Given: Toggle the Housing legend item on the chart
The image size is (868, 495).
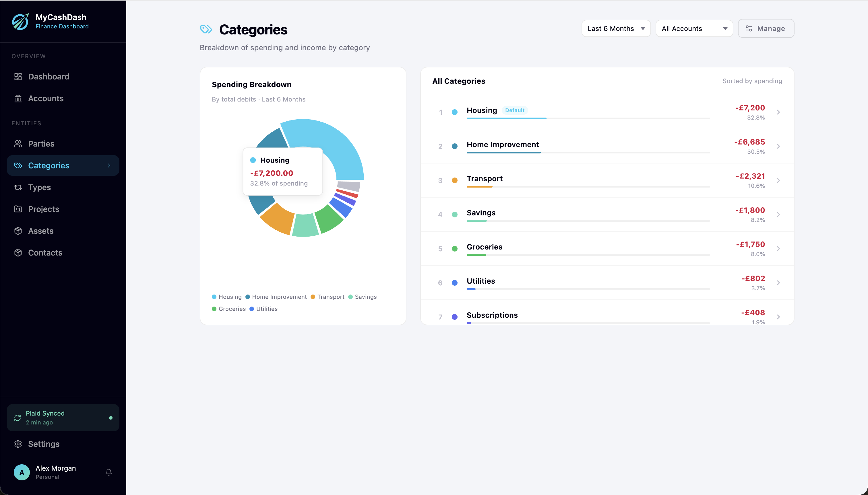Looking at the screenshot, I should (227, 297).
